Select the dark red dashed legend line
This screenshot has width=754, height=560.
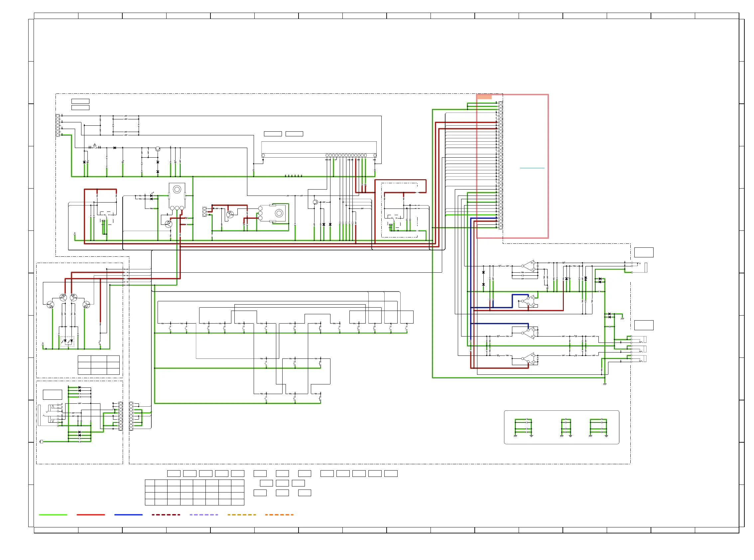click(166, 514)
